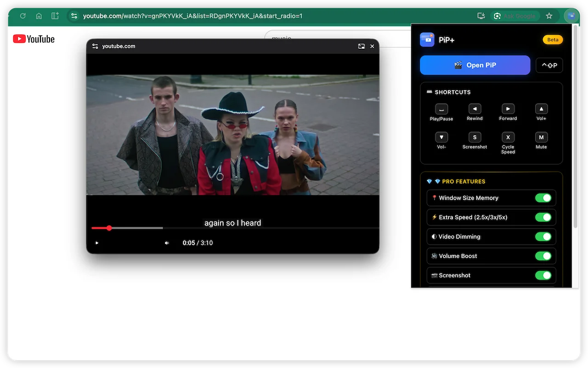This screenshot has height=368, width=588.
Task: Click the YouTube logo
Action: [34, 39]
